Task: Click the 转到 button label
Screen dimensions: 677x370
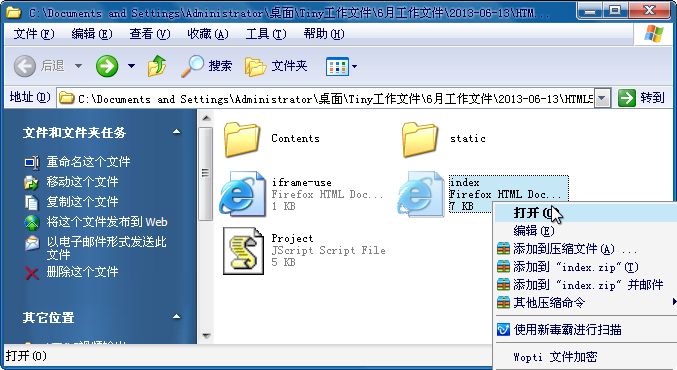Action: [x=652, y=98]
